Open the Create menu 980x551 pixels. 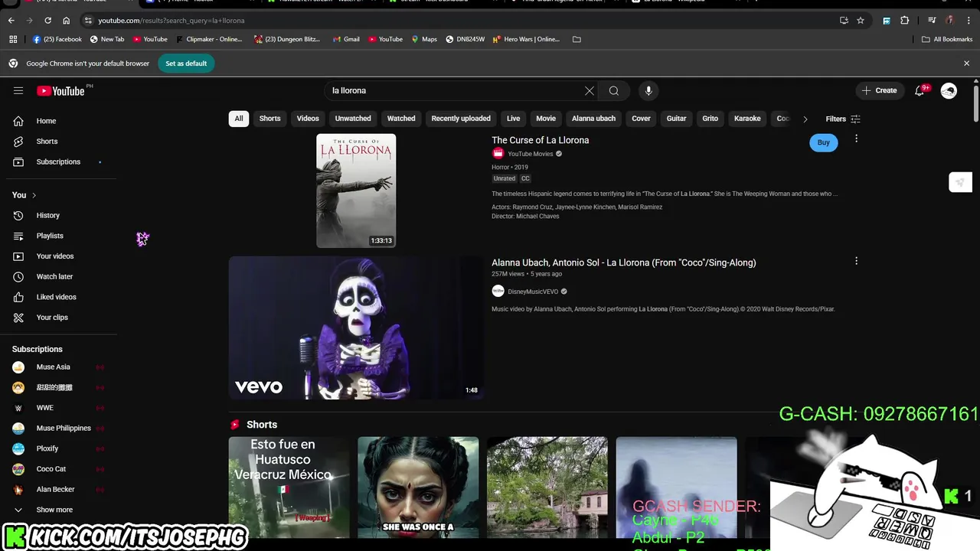click(878, 90)
